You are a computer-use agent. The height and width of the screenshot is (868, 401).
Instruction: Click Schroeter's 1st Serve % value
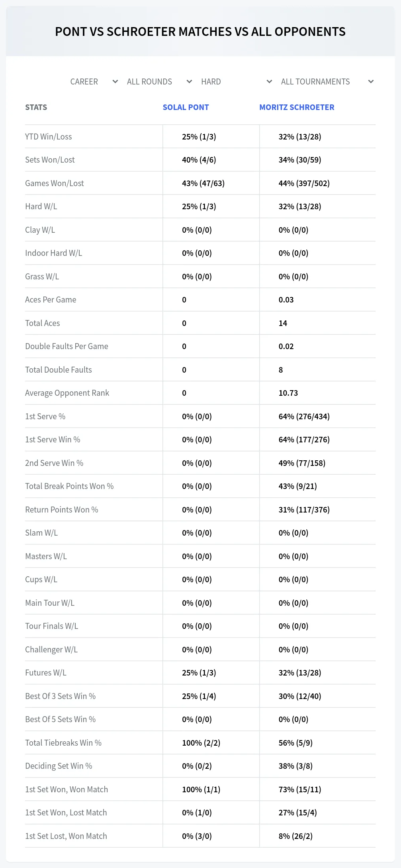304,416
